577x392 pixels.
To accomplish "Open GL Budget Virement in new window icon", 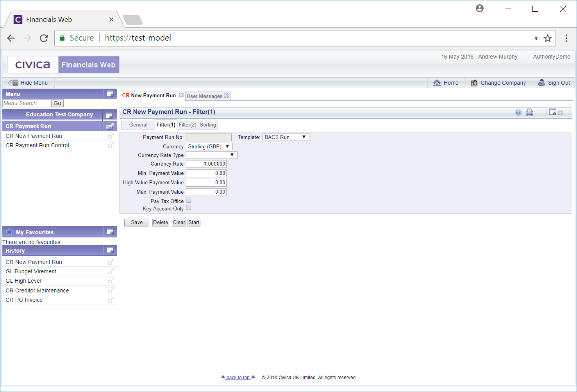I will click(111, 271).
